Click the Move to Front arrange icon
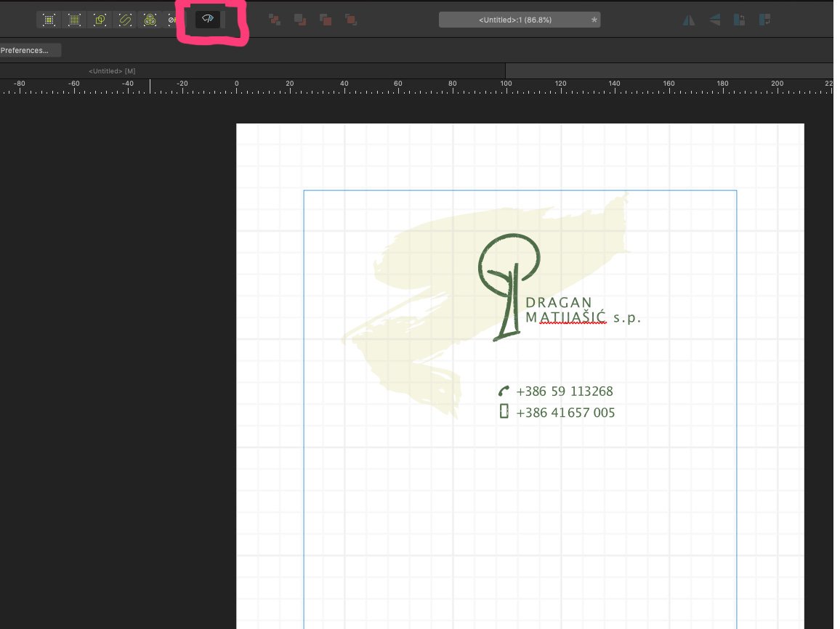This screenshot has height=629, width=840. point(351,20)
